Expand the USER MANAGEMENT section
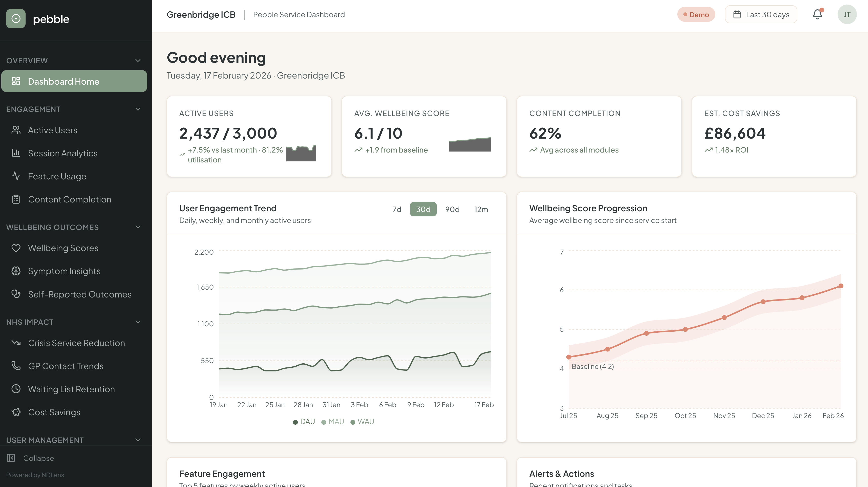The image size is (868, 487). coord(137,440)
